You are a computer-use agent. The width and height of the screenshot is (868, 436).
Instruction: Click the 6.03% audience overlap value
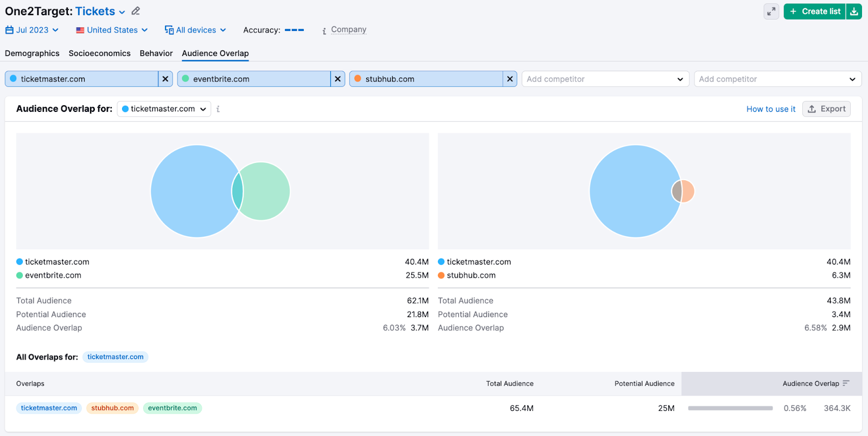pyautogui.click(x=394, y=328)
